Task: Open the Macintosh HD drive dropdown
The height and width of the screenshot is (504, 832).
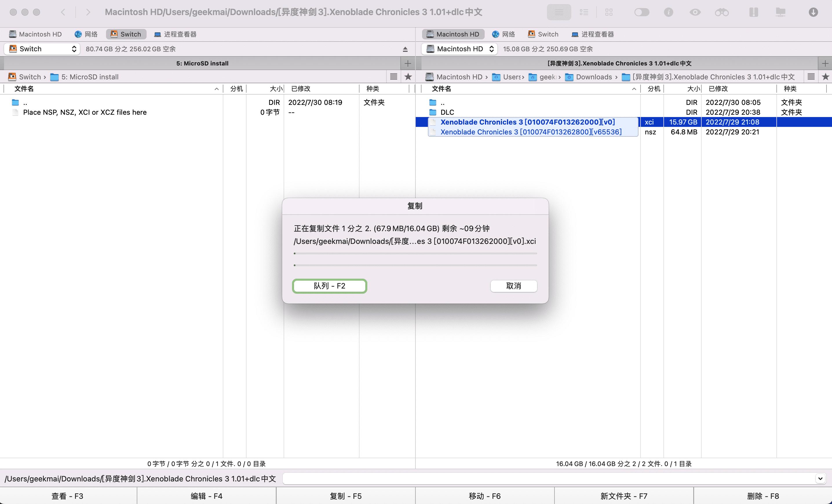Action: coord(459,49)
